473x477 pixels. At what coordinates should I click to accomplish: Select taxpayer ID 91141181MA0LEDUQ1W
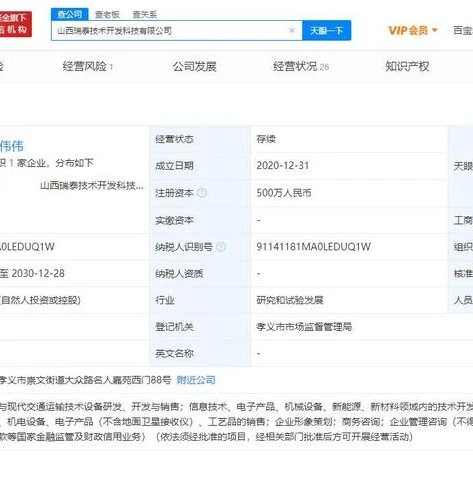[313, 247]
